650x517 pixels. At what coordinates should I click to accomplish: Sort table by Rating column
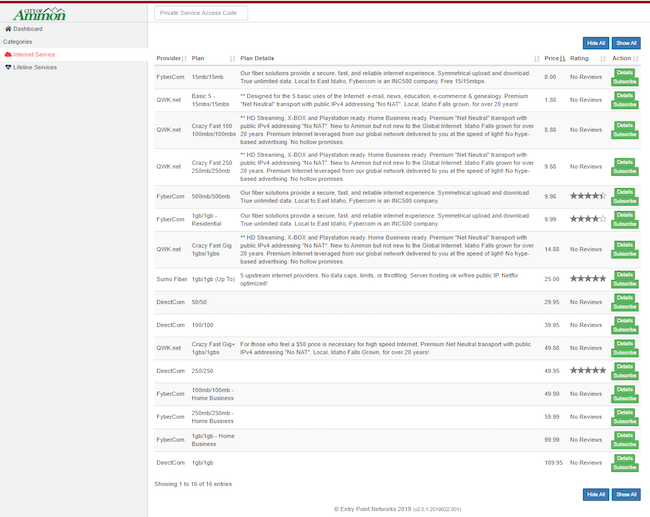point(581,59)
